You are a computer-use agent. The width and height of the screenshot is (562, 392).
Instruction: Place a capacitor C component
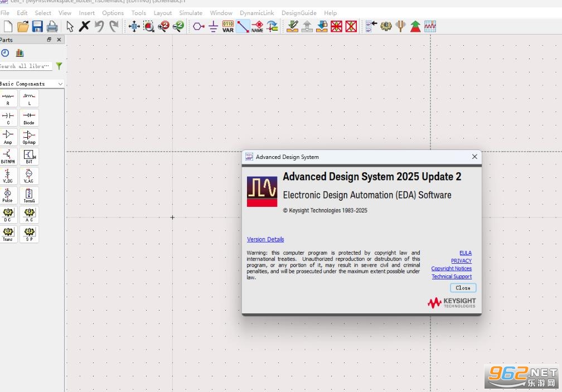(x=8, y=118)
